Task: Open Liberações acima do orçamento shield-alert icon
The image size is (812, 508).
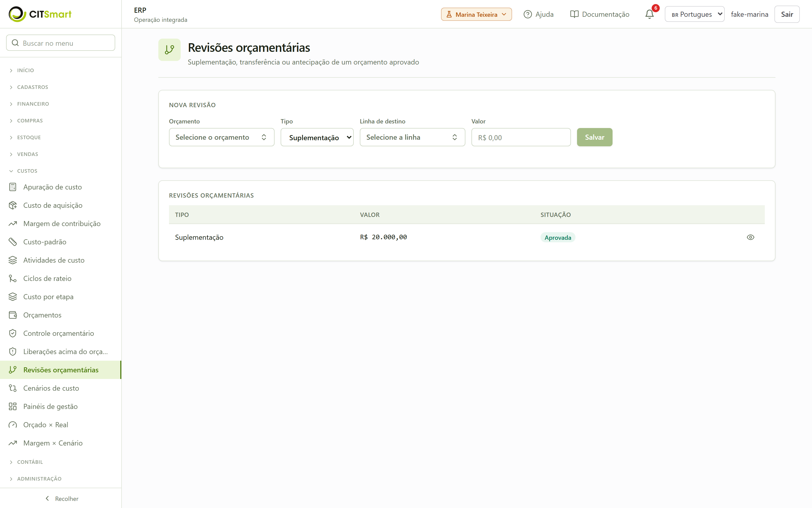Action: tap(13, 352)
